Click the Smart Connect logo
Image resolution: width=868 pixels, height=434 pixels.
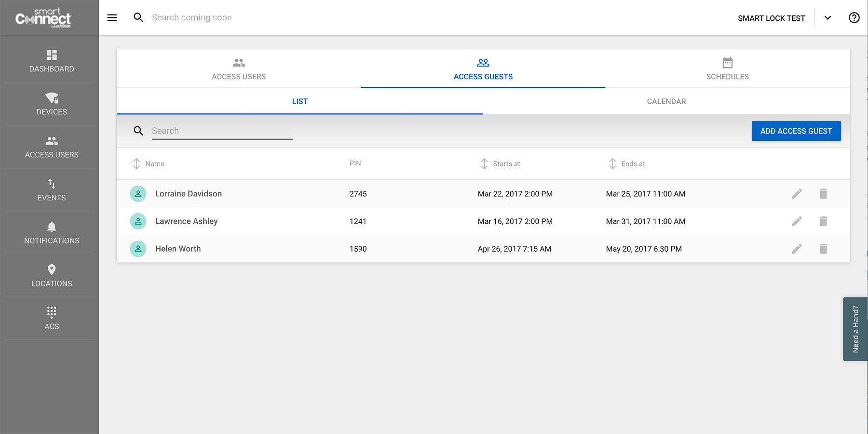point(43,18)
